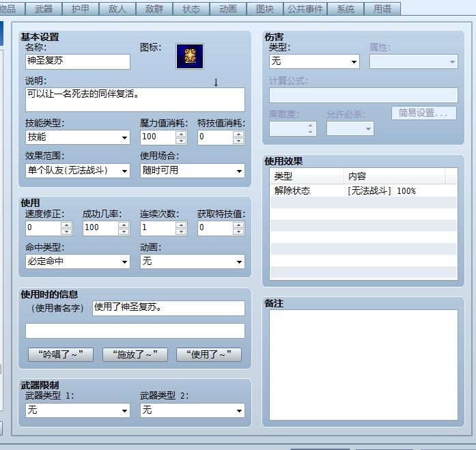Open the 伤害 类型 dropdown
Screen dimensions: 476x450
point(314,61)
